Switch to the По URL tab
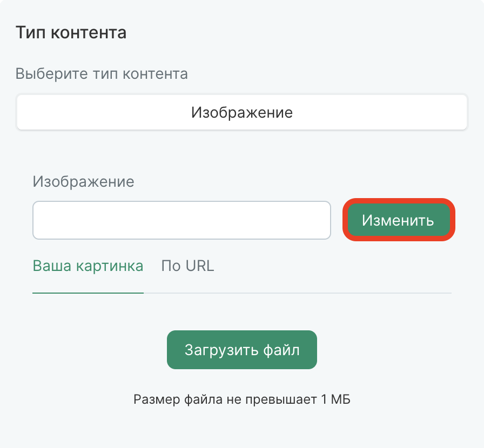 pos(187,266)
